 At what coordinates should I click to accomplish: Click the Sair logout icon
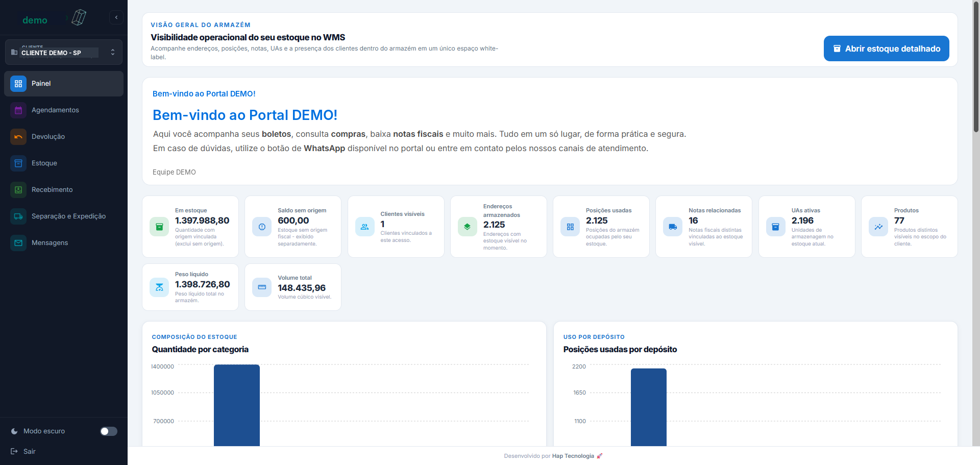(x=14, y=451)
